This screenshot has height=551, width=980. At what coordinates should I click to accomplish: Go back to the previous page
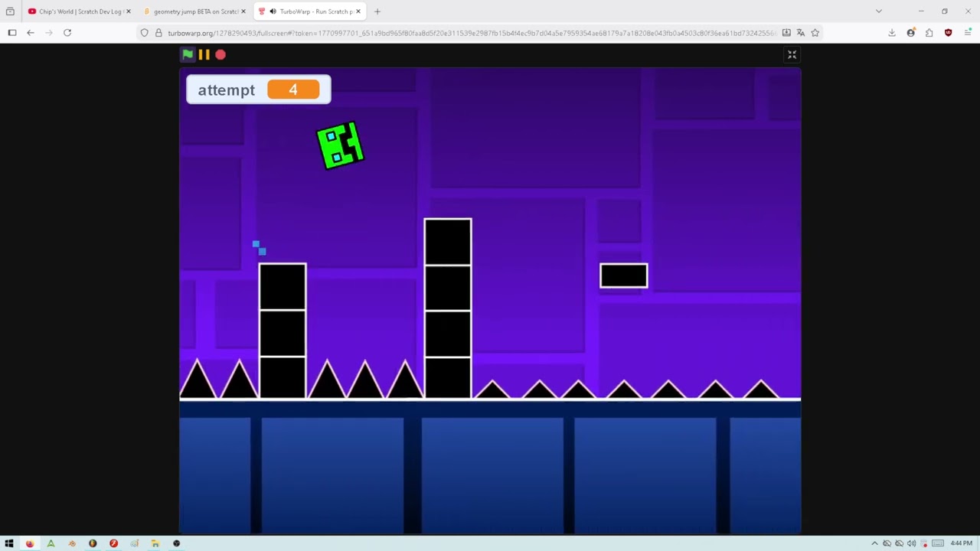coord(31,33)
